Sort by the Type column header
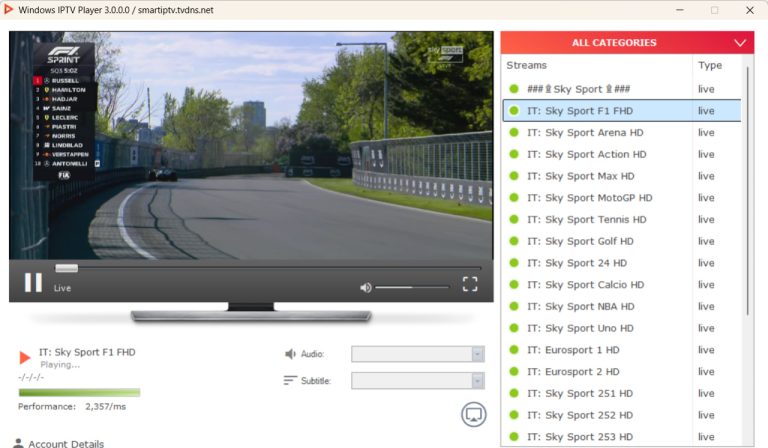Image resolution: width=768 pixels, height=448 pixels. (710, 65)
